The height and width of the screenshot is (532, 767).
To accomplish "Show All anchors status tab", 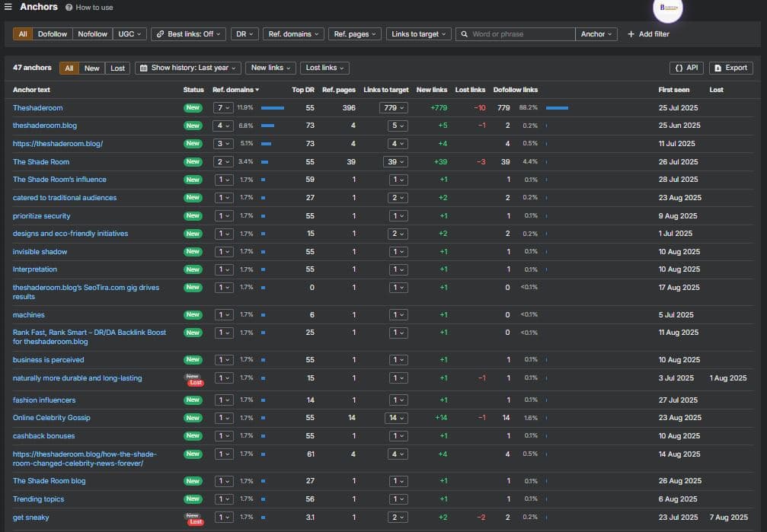I will pyautogui.click(x=69, y=68).
